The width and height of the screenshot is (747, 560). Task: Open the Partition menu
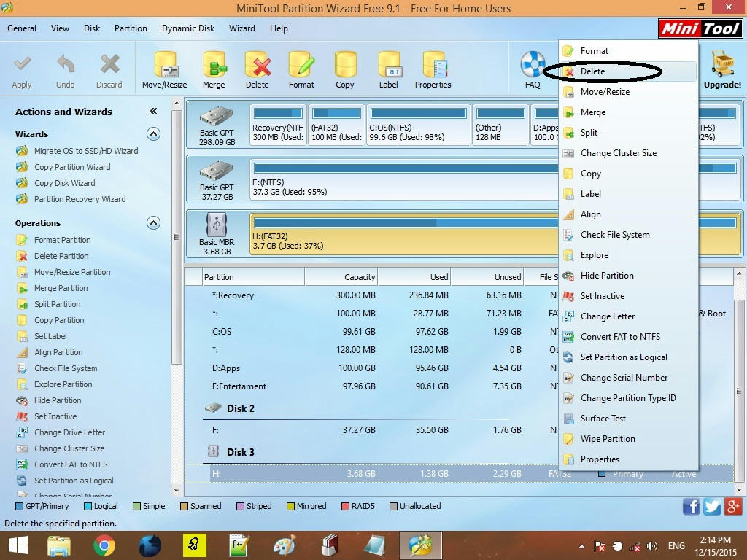[131, 28]
